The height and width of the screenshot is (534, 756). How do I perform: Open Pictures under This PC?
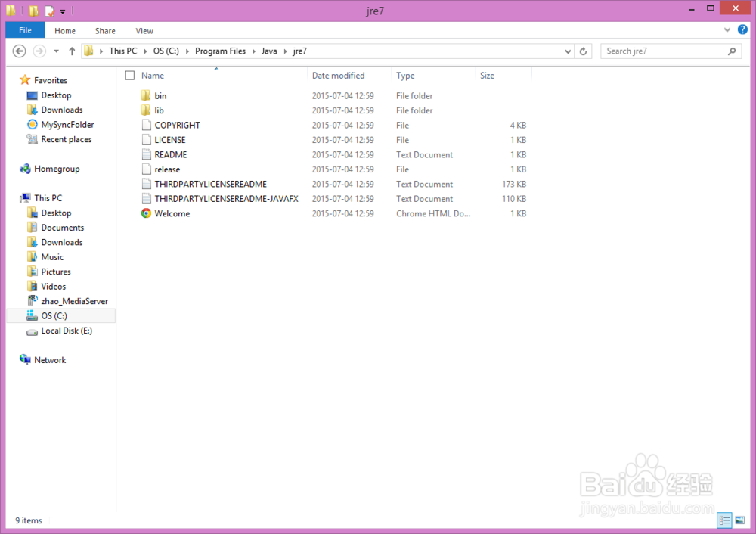tap(56, 272)
